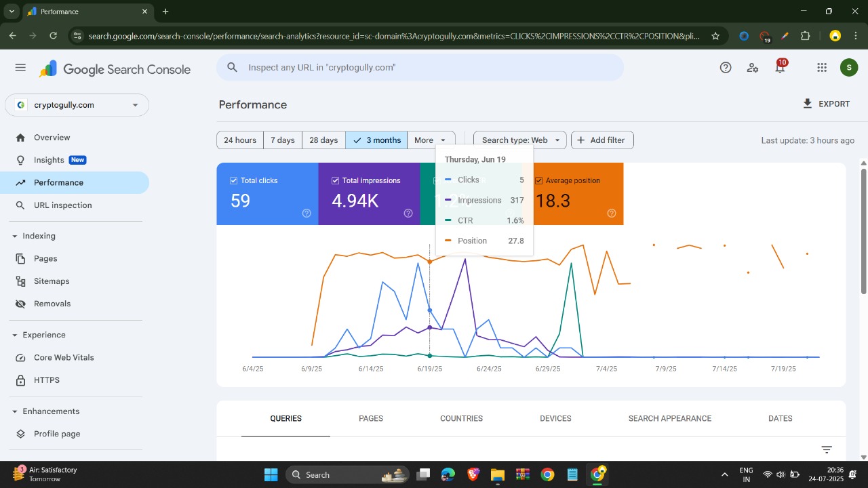Click the Average position help icon

pos(612,213)
